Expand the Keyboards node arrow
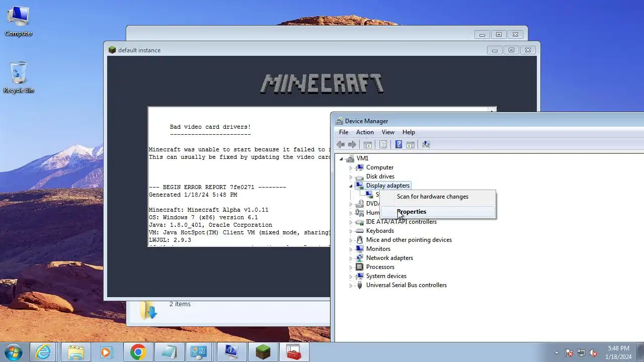 (x=351, y=231)
